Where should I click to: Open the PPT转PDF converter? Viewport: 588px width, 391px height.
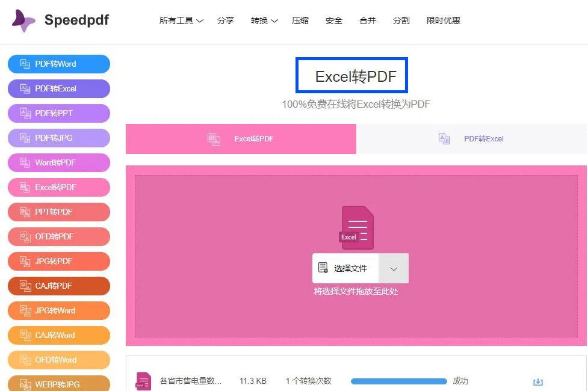58,212
